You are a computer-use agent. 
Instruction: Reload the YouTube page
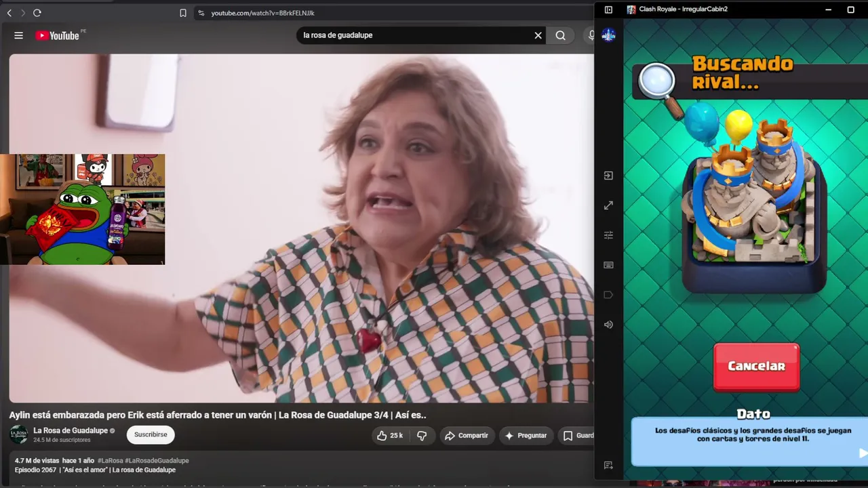click(x=37, y=13)
